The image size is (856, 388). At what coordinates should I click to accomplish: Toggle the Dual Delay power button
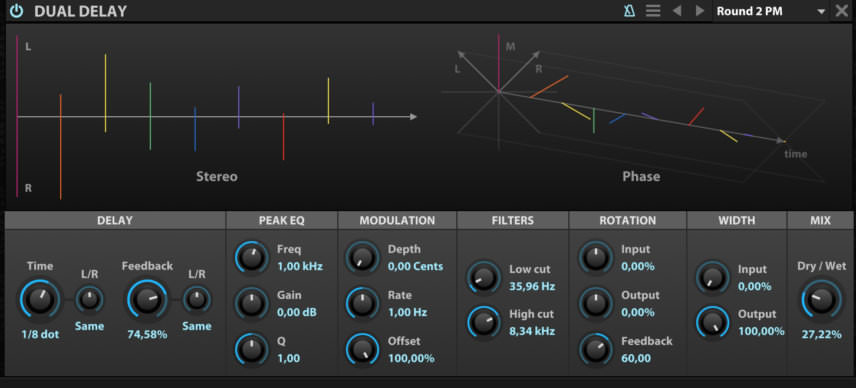pos(16,11)
